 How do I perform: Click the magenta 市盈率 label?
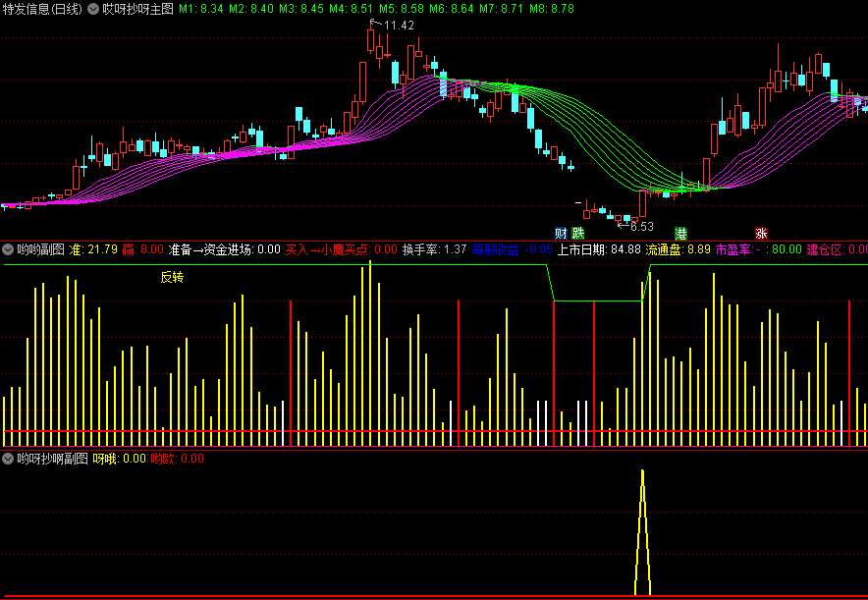click(x=732, y=249)
